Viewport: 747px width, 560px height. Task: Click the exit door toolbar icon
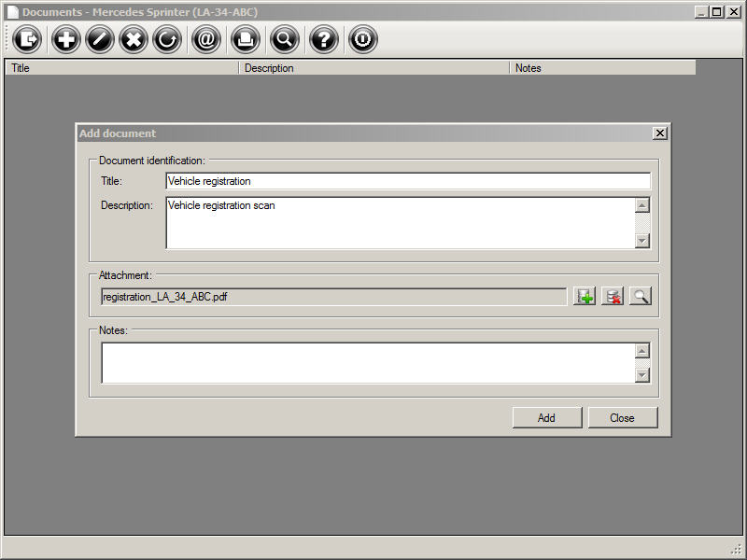tap(28, 40)
